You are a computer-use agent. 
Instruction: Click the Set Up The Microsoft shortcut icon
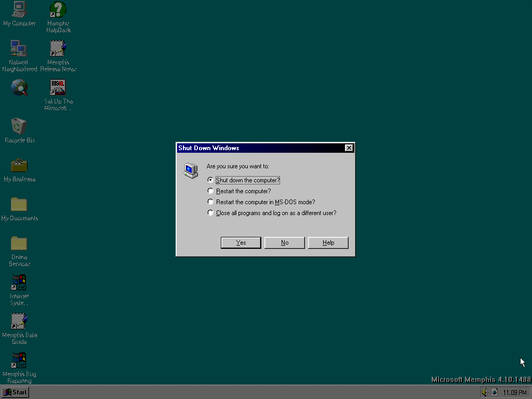(58, 88)
